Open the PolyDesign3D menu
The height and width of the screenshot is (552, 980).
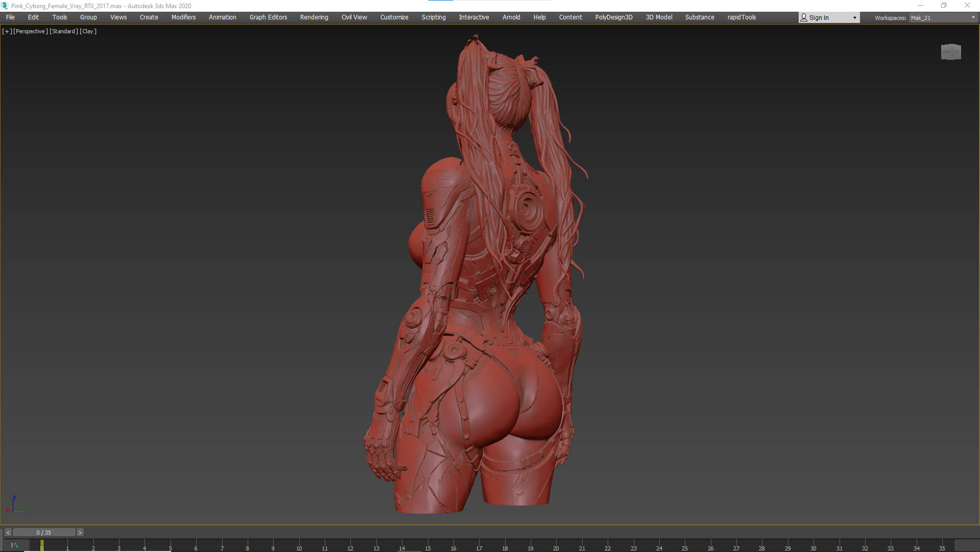click(x=614, y=17)
